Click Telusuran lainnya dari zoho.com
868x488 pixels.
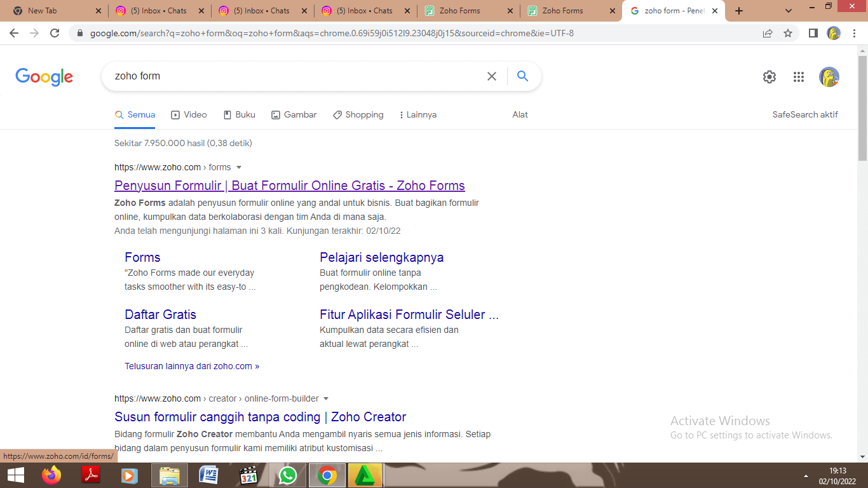point(192,366)
